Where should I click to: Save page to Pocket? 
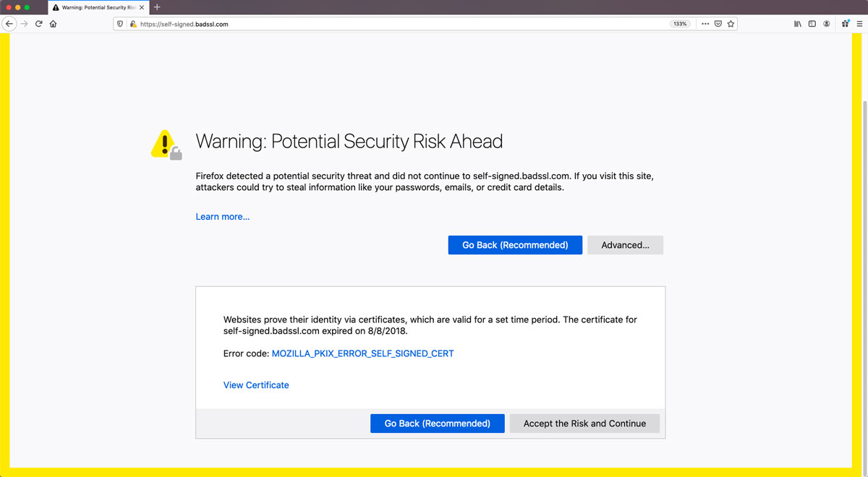[x=718, y=24]
